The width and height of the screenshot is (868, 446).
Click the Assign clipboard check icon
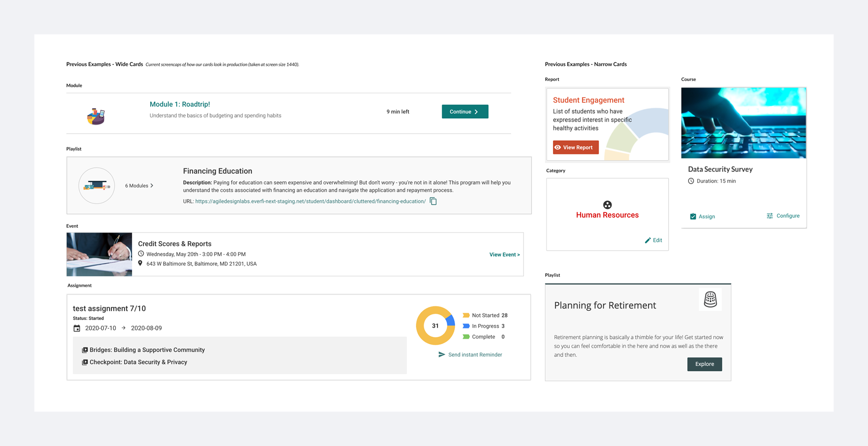coord(693,216)
